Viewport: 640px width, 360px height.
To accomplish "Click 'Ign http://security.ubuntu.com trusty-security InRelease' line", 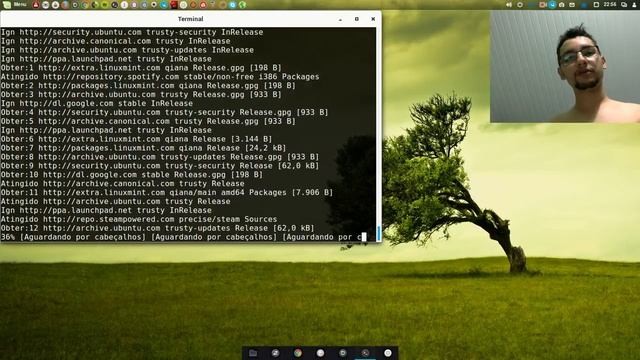I will 132,32.
